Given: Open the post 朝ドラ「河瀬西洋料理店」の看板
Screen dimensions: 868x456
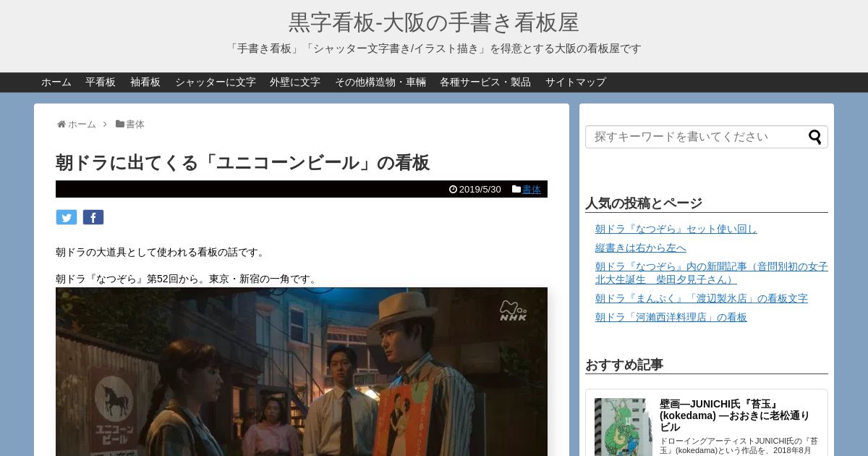Looking at the screenshot, I should [671, 317].
